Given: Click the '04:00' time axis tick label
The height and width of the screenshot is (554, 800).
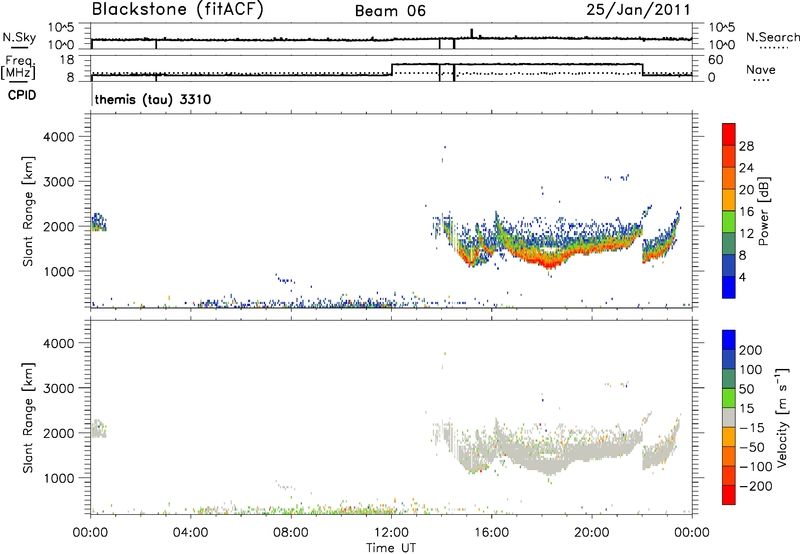Looking at the screenshot, I should (191, 533).
